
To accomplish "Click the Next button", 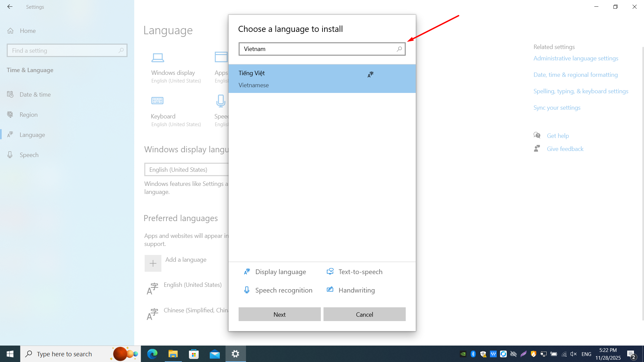I will [x=280, y=314].
